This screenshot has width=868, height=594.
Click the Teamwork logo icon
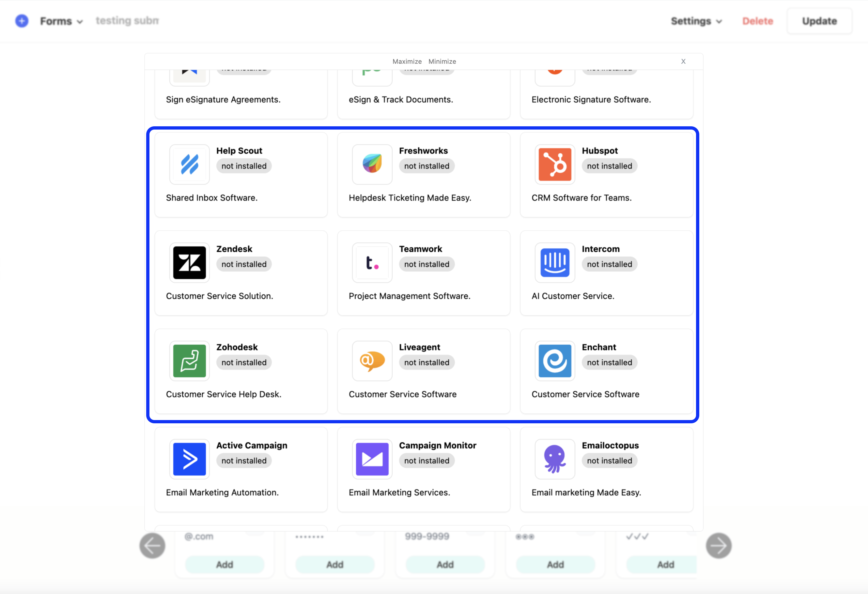(x=372, y=263)
